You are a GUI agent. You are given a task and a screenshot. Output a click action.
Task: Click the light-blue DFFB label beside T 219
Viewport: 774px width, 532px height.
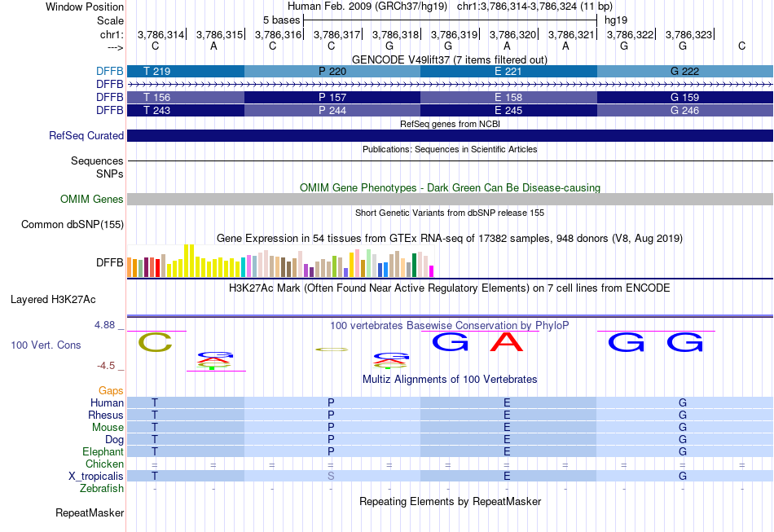pyautogui.click(x=110, y=71)
